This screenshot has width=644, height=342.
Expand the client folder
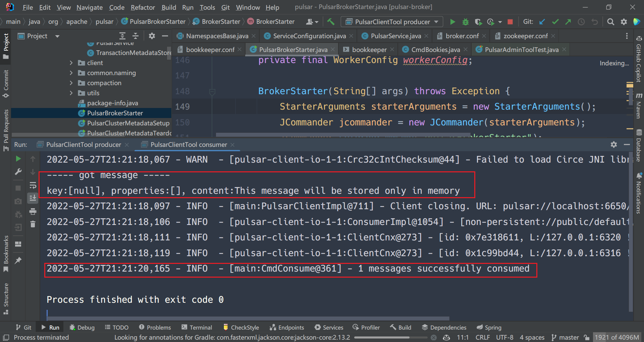(71, 63)
